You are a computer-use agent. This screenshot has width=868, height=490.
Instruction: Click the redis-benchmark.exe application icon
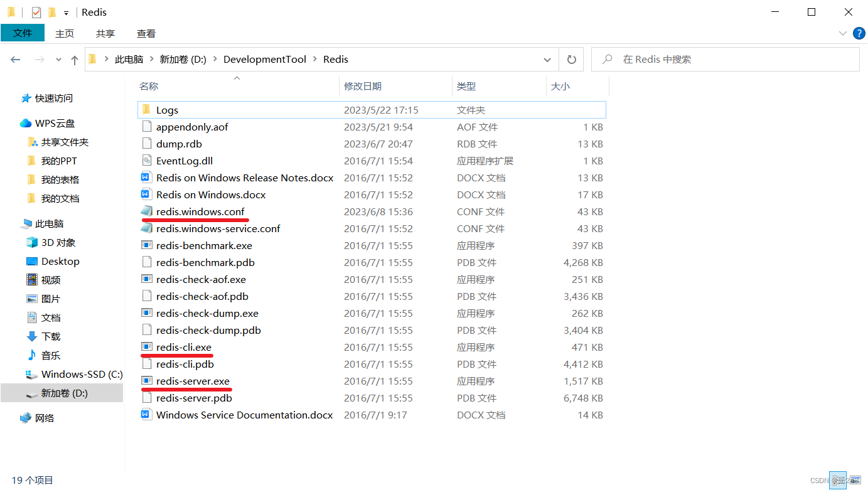146,245
